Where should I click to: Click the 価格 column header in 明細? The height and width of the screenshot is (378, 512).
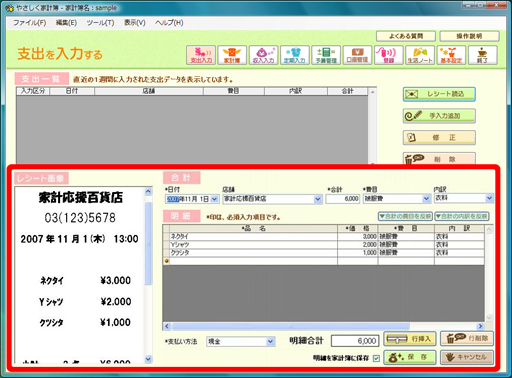(x=358, y=229)
